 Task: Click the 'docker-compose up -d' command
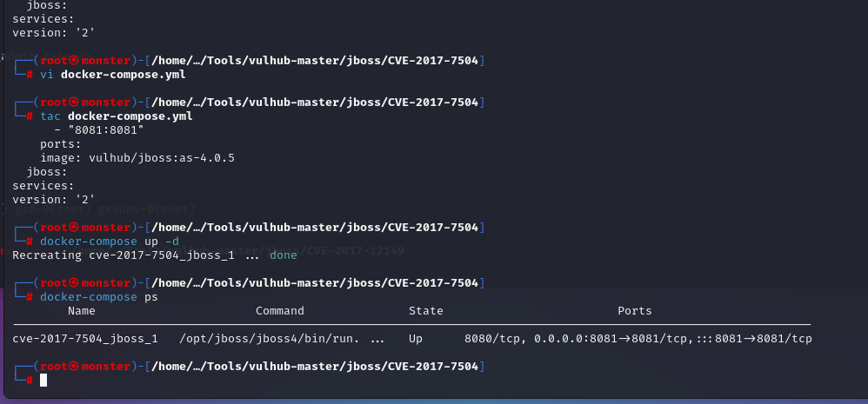(110, 241)
